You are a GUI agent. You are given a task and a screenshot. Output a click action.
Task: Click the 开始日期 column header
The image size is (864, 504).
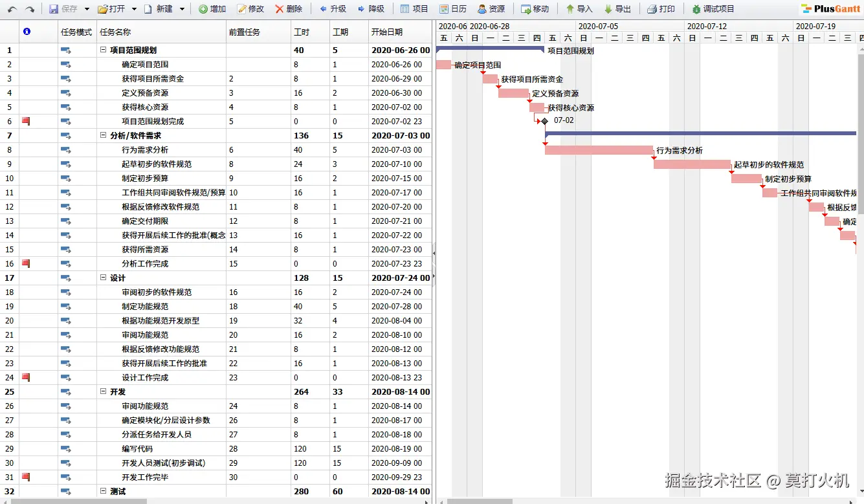[400, 32]
